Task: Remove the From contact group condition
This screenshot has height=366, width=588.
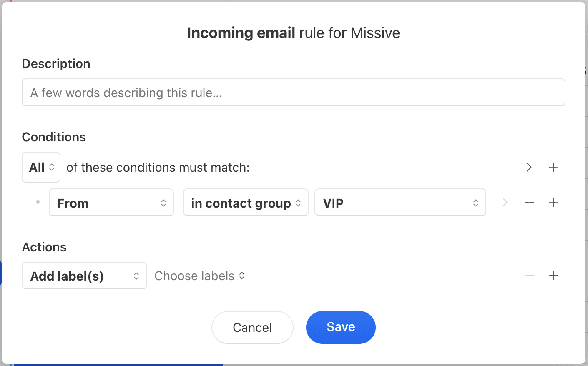Action: pos(529,203)
